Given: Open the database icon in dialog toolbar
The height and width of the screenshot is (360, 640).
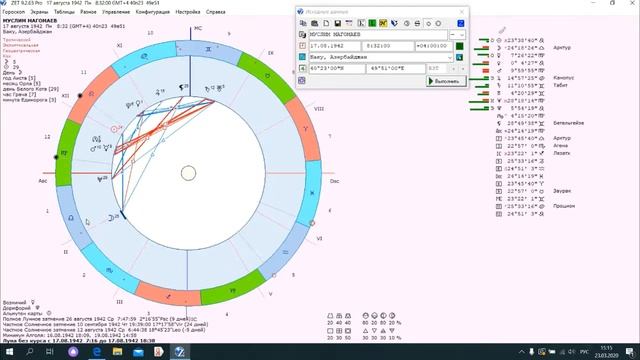Looking at the screenshot, I should click(x=315, y=24).
